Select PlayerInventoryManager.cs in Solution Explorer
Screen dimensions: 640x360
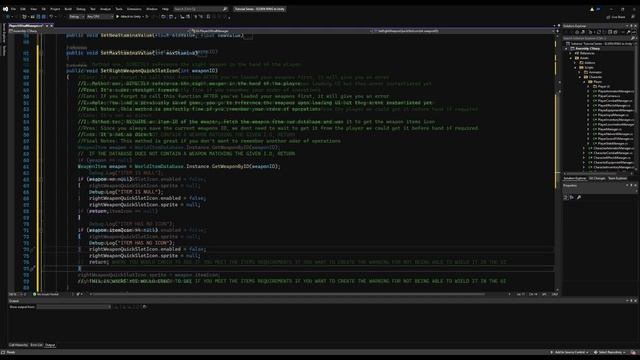pyautogui.click(x=613, y=120)
